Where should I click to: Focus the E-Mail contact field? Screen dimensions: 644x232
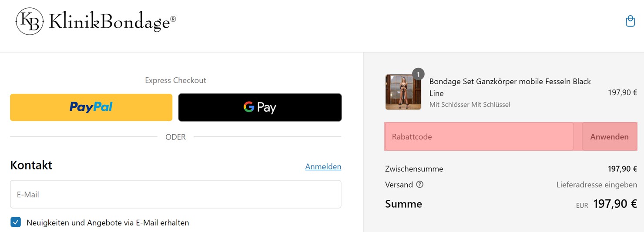[x=175, y=194]
